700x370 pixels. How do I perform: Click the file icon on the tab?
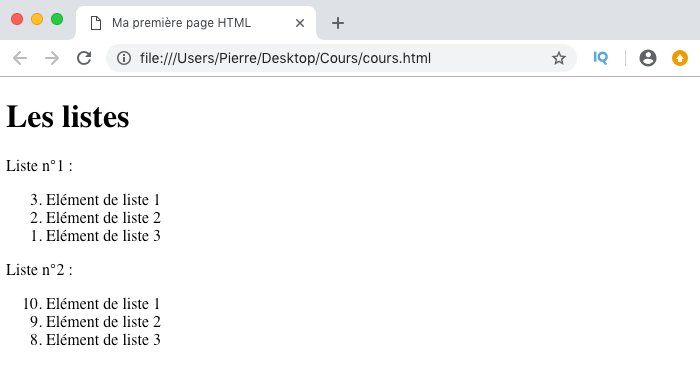(96, 23)
